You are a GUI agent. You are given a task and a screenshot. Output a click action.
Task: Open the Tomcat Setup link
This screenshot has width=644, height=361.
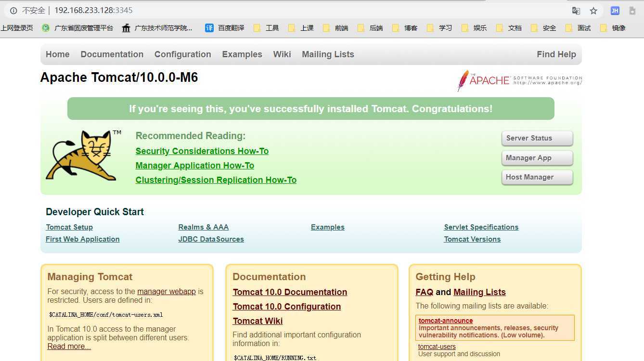click(69, 227)
